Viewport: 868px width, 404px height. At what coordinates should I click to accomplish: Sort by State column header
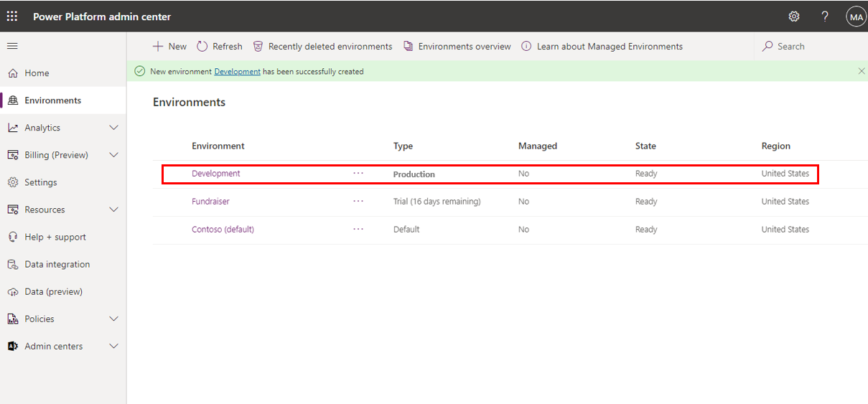click(x=645, y=146)
